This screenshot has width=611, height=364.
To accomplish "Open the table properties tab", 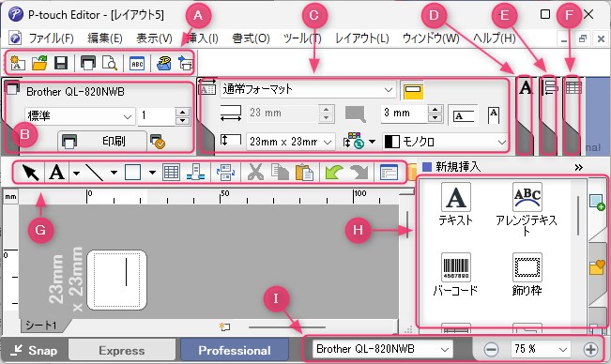I will click(x=573, y=88).
